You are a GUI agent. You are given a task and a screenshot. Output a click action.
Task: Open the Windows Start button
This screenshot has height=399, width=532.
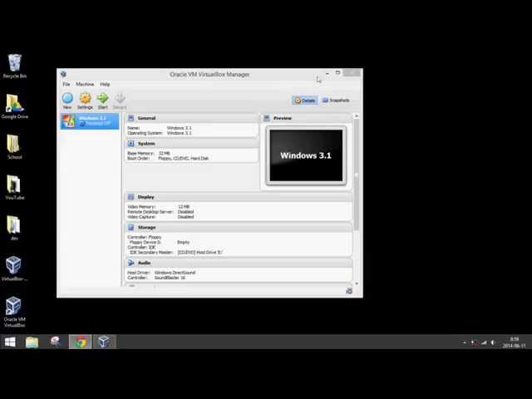[10, 342]
